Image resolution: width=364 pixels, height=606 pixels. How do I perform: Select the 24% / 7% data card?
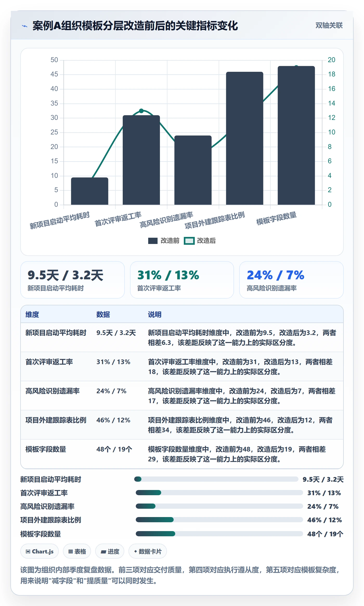[291, 280]
